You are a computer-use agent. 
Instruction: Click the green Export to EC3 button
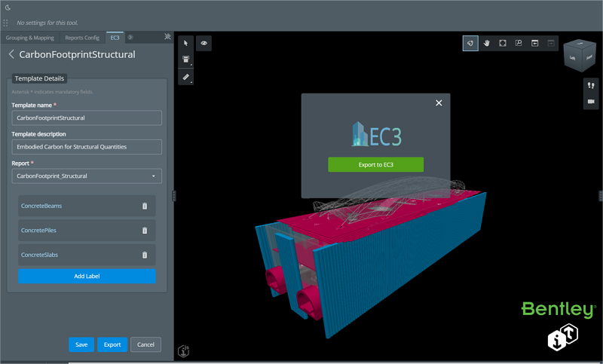point(375,164)
